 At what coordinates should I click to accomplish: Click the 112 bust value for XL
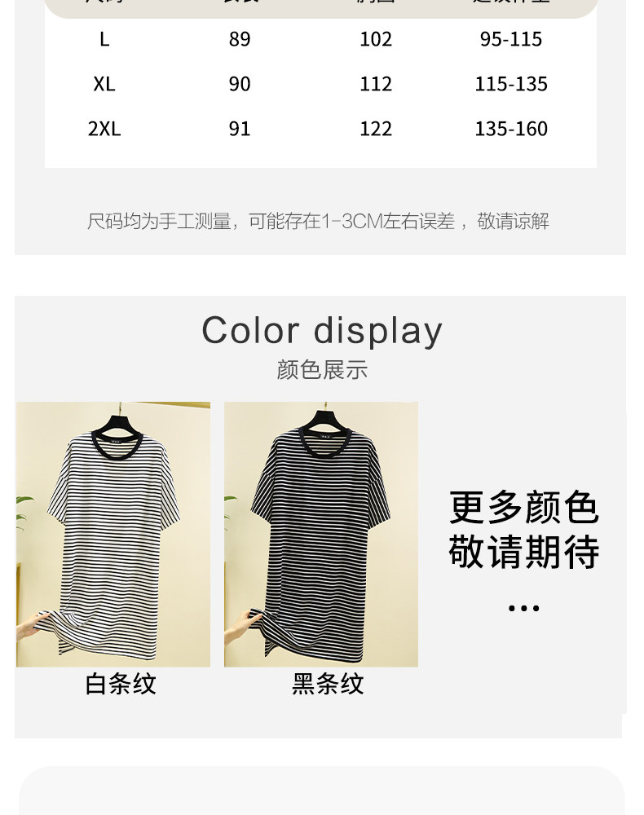pos(376,84)
